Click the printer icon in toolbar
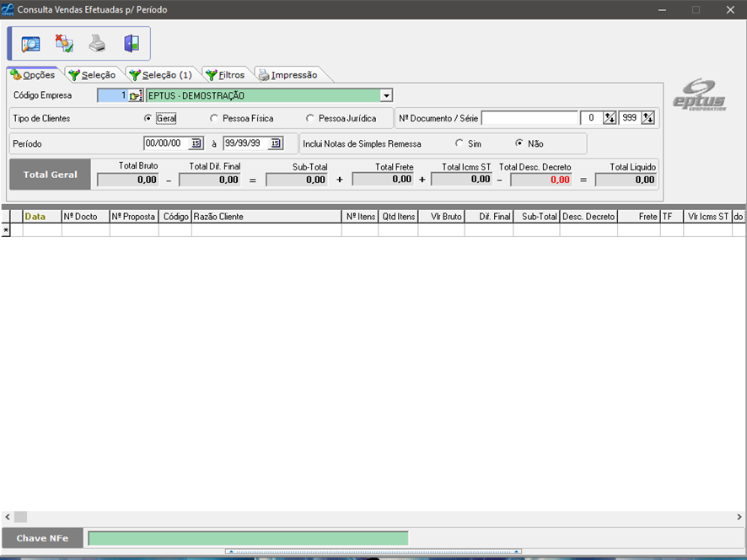Screen dimensions: 747x560 pos(98,44)
